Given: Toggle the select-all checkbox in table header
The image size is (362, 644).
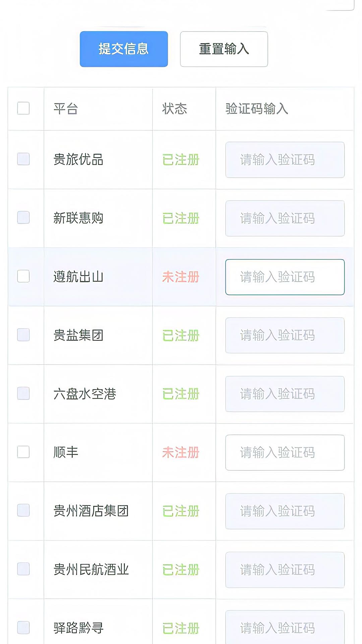Looking at the screenshot, I should [23, 108].
